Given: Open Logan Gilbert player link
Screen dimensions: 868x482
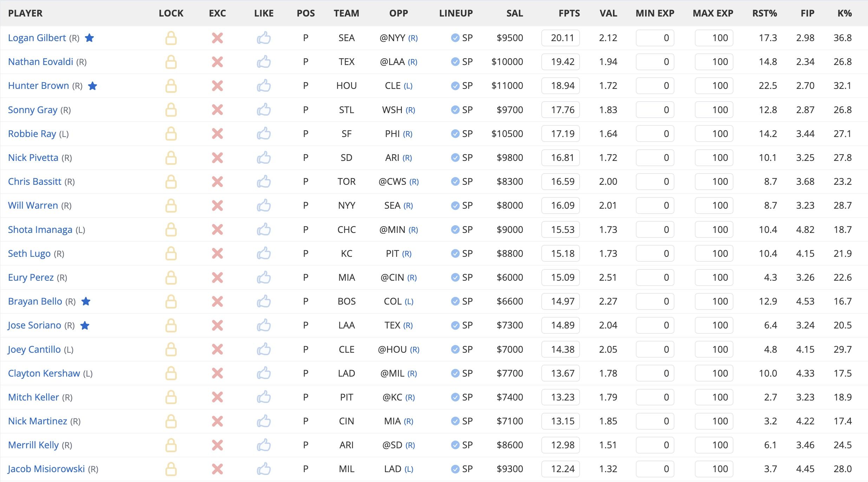Looking at the screenshot, I should click(37, 38).
